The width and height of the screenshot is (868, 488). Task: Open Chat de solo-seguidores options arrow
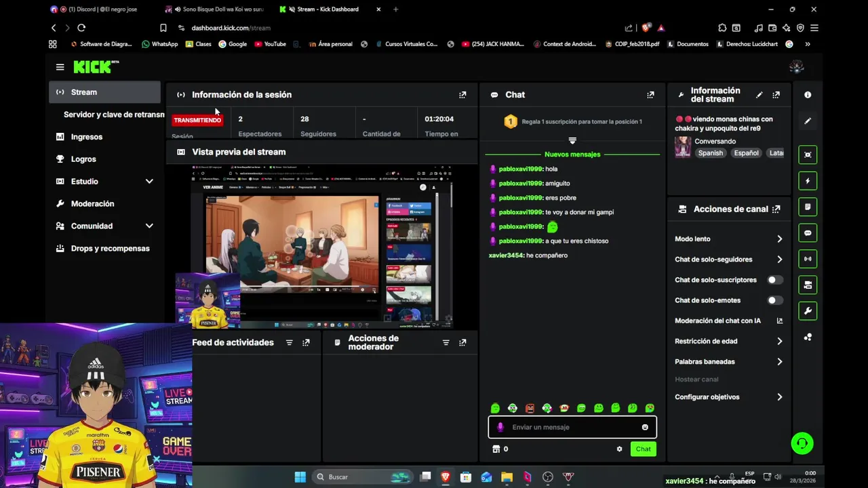pyautogui.click(x=779, y=260)
